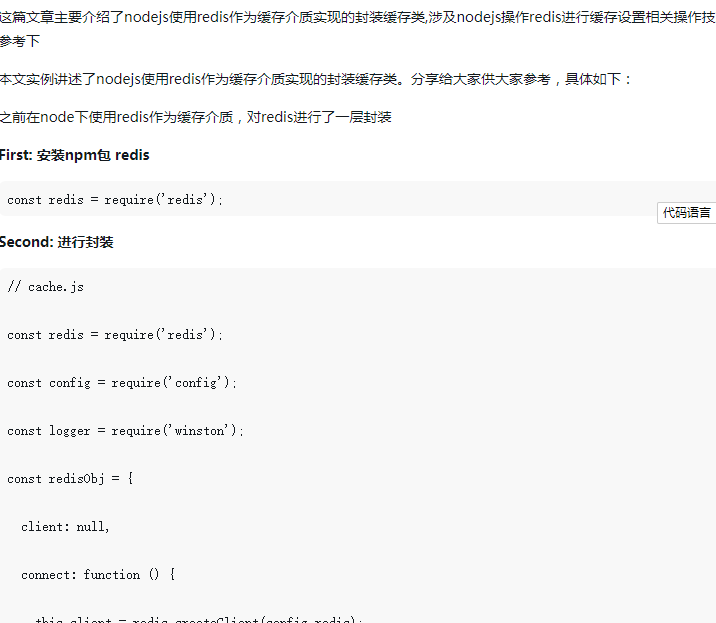
Task: Click the line 'const redisObj = {'
Action: click(x=70, y=479)
